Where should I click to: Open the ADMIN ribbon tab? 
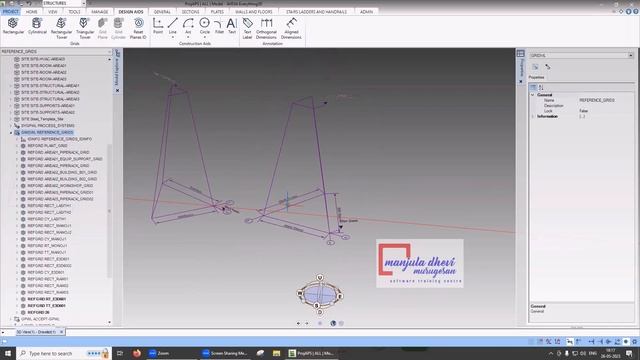pos(366,12)
